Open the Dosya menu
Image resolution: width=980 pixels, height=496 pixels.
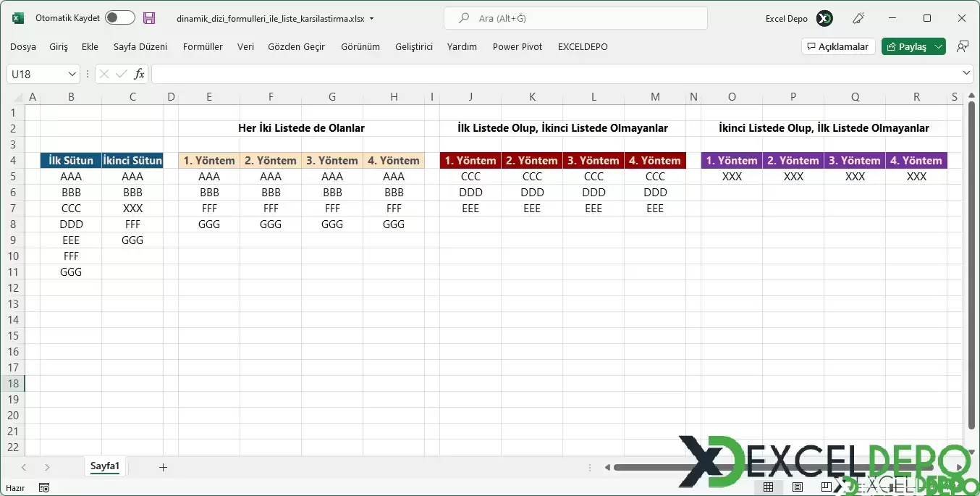coord(23,46)
